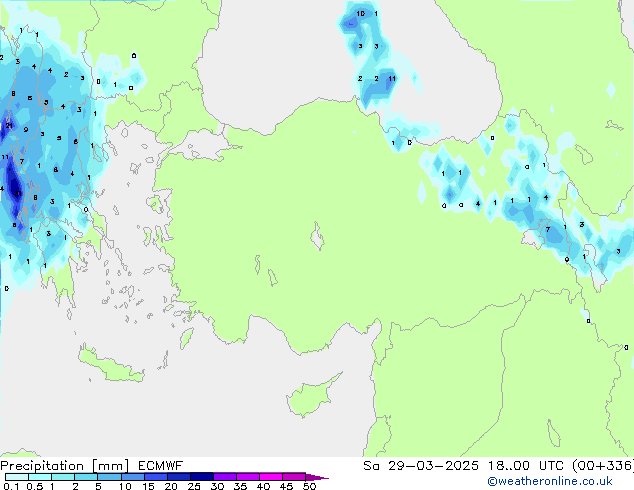Select the 35–40 mm legend swatch
This screenshot has height=490, width=634.
pyautogui.click(x=248, y=477)
